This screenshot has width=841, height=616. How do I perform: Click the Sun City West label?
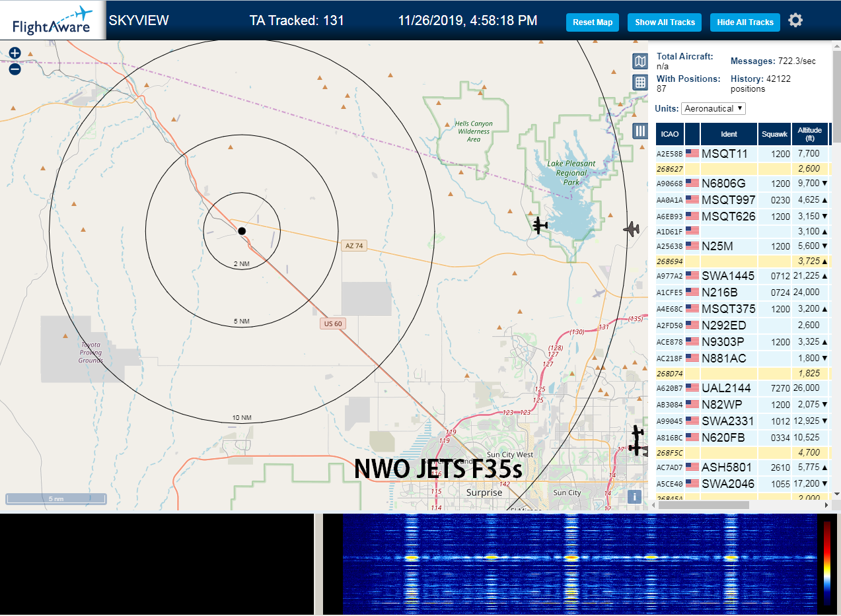click(509, 455)
